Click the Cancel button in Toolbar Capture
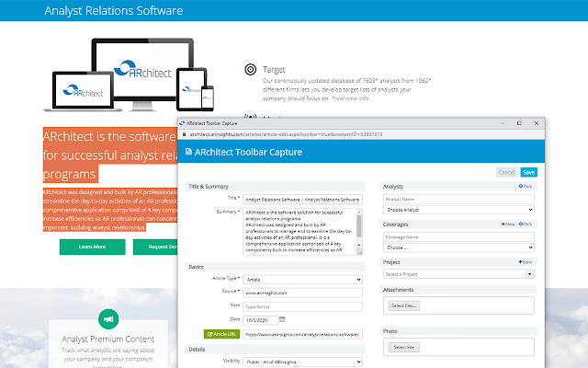588x368 pixels. pyautogui.click(x=506, y=172)
